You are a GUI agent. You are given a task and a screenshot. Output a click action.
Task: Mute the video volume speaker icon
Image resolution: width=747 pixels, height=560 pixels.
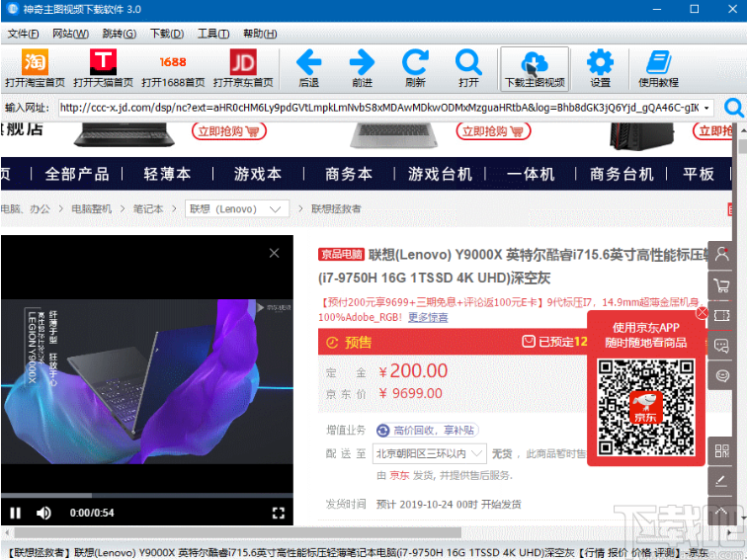[43, 513]
